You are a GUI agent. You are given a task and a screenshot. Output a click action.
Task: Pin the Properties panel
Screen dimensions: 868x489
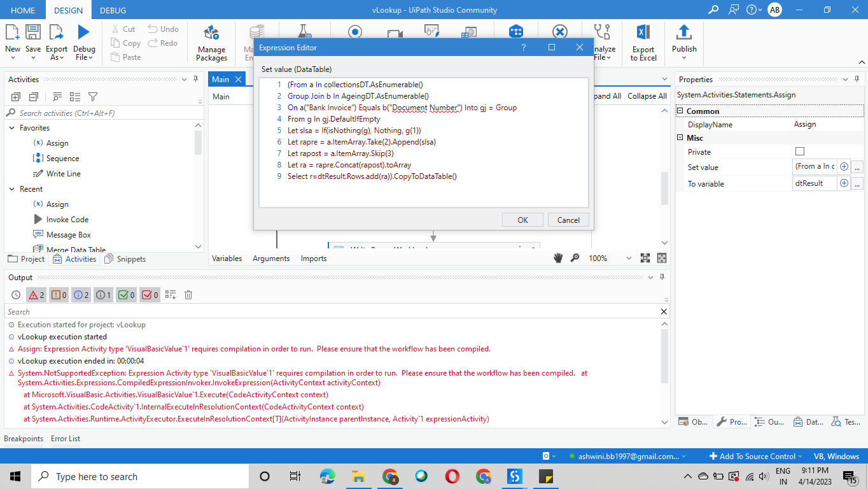click(857, 80)
